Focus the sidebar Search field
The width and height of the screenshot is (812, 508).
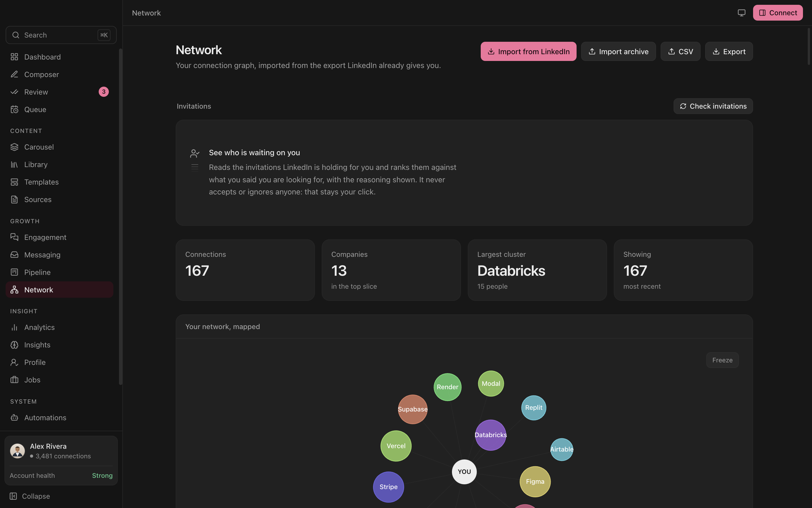pos(61,35)
